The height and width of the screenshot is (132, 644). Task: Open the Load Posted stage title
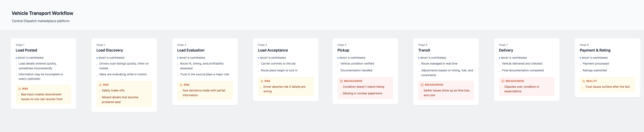(x=26, y=50)
